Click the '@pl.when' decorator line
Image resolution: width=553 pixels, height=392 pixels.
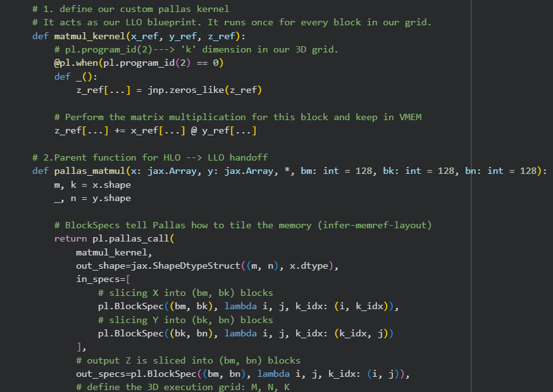tap(139, 63)
